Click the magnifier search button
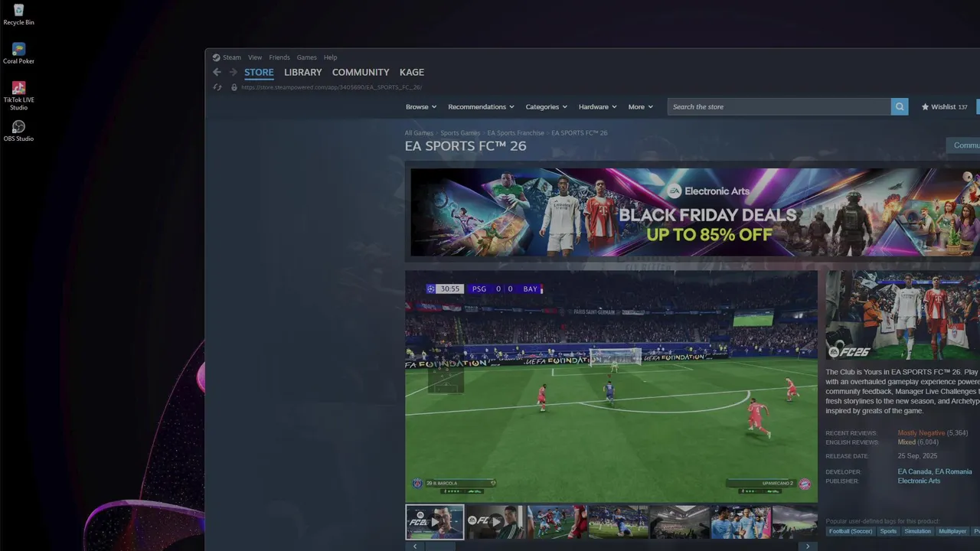 point(900,107)
